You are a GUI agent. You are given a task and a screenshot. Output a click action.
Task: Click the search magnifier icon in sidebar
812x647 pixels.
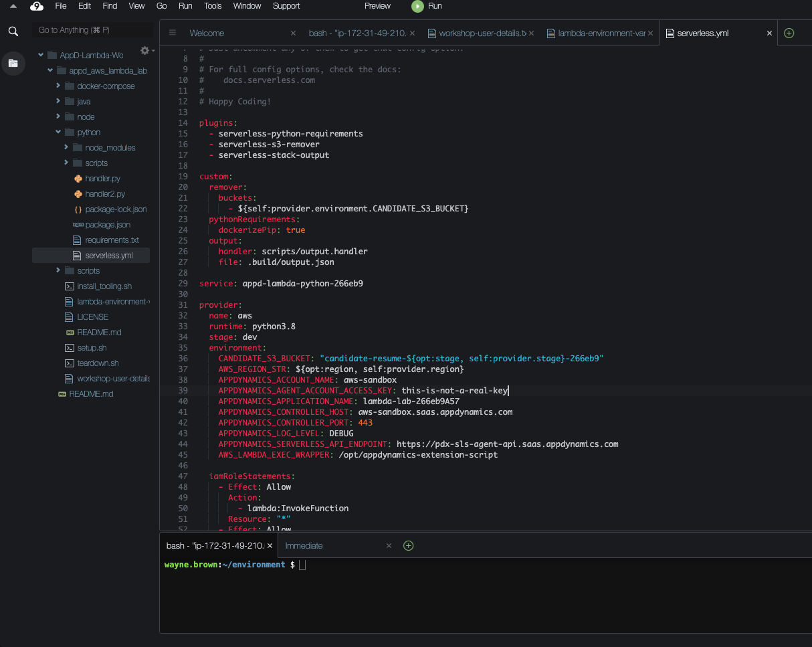tap(13, 31)
